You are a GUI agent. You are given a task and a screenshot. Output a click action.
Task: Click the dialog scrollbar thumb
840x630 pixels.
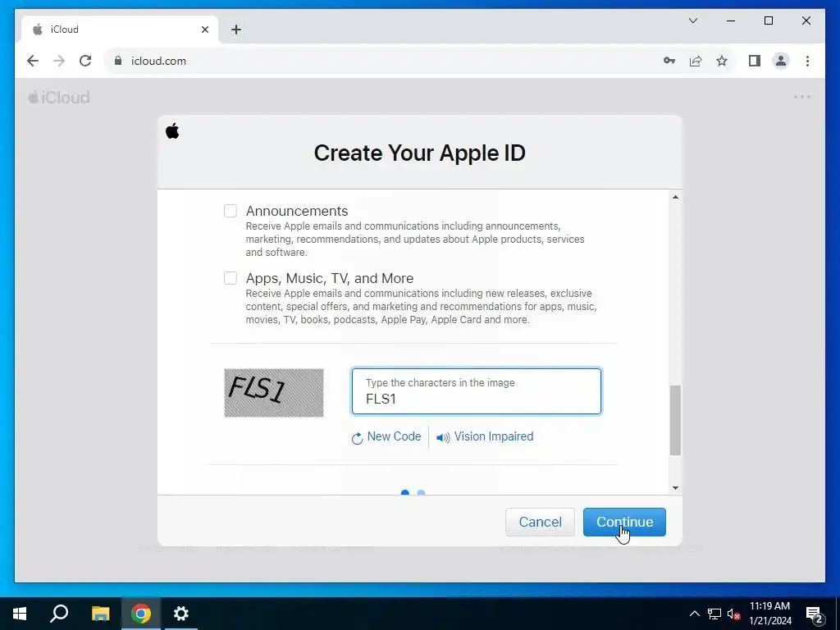(x=676, y=420)
